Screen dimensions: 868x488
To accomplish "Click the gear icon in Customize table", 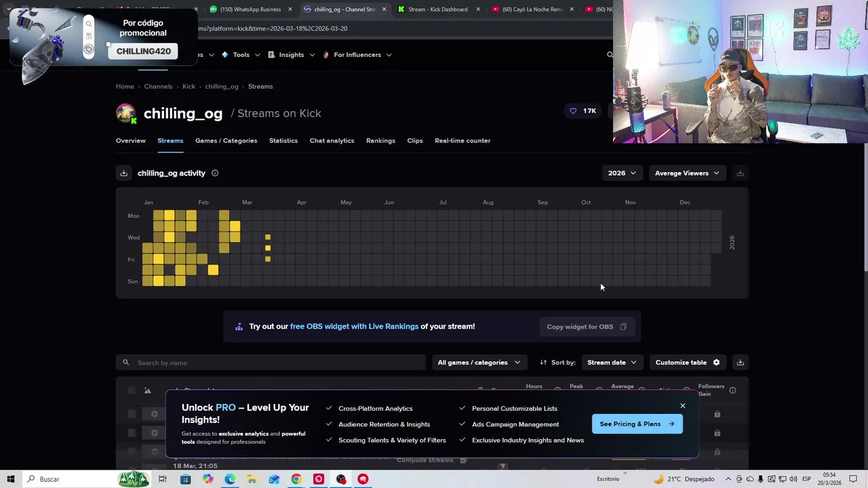I will click(716, 363).
